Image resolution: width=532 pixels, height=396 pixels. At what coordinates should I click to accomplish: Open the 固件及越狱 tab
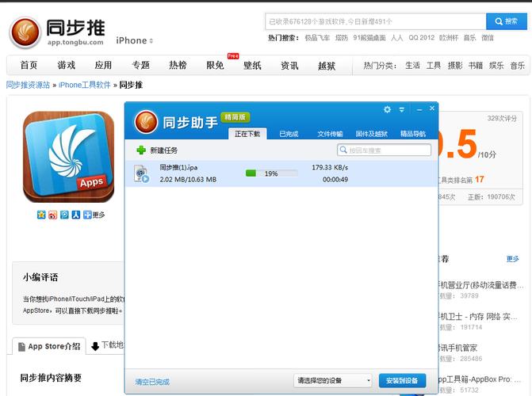pyautogui.click(x=372, y=134)
